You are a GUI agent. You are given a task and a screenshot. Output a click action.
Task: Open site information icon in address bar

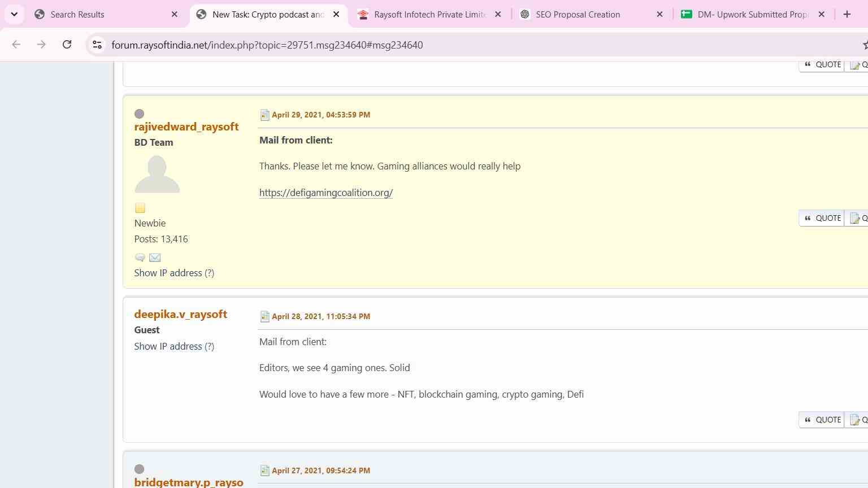coord(97,45)
